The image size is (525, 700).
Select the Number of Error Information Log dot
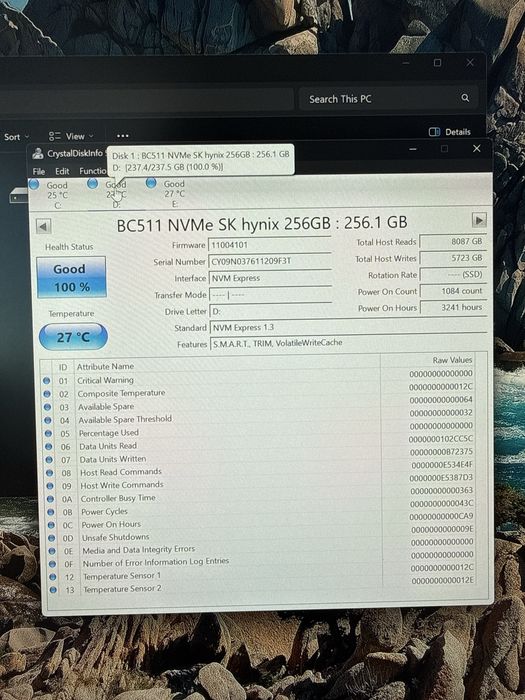click(x=53, y=564)
